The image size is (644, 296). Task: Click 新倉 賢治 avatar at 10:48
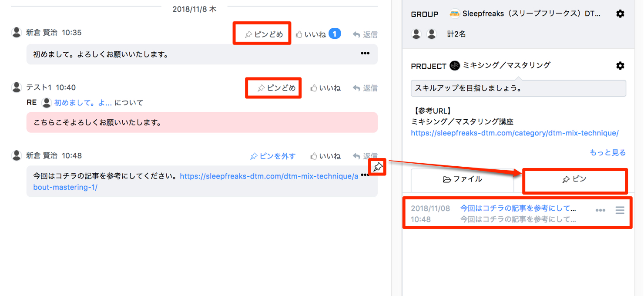17,155
